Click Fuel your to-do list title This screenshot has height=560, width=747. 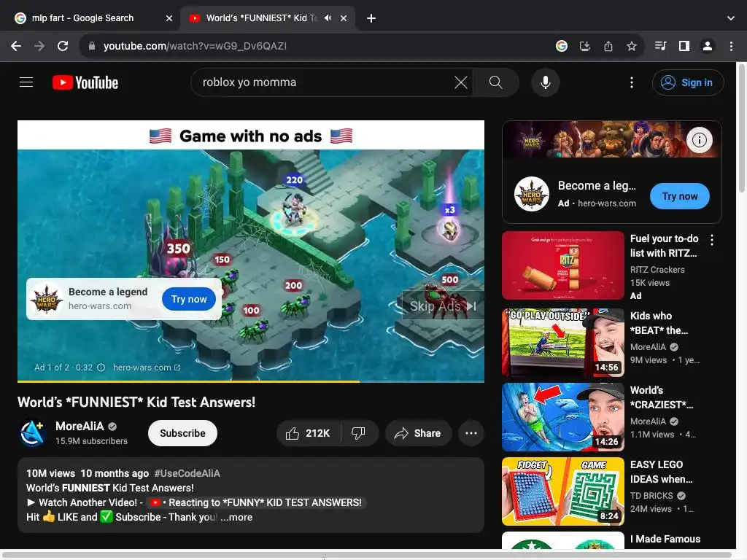(x=665, y=246)
